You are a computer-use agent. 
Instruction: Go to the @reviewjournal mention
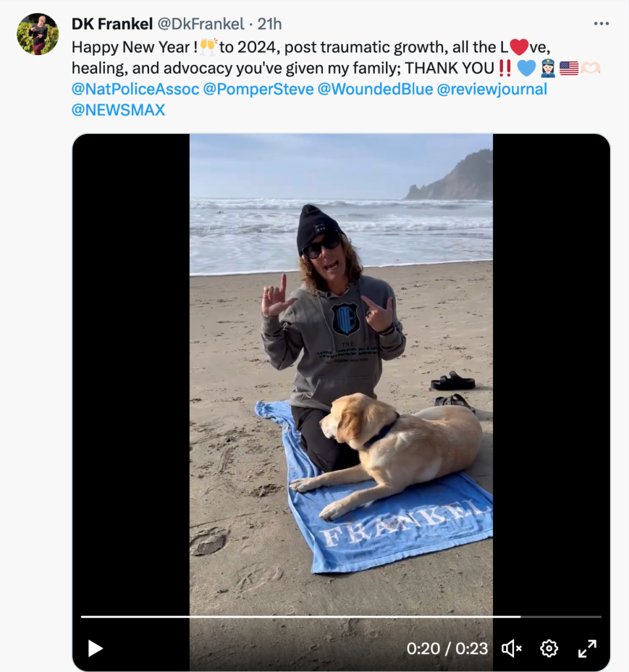492,89
